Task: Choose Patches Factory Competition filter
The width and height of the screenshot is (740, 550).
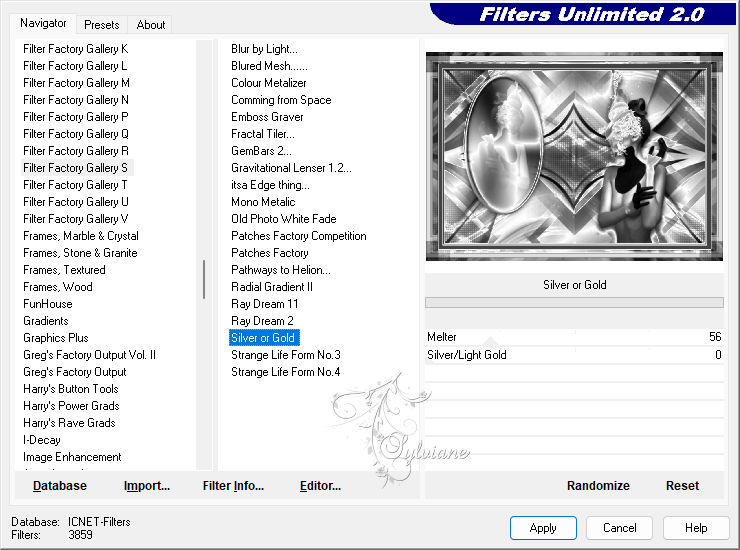Action: (x=299, y=236)
